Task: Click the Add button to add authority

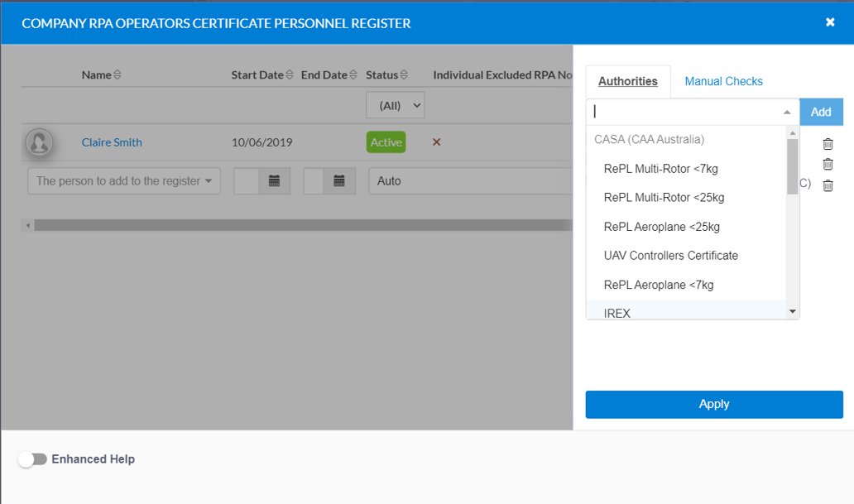Action: (x=821, y=112)
